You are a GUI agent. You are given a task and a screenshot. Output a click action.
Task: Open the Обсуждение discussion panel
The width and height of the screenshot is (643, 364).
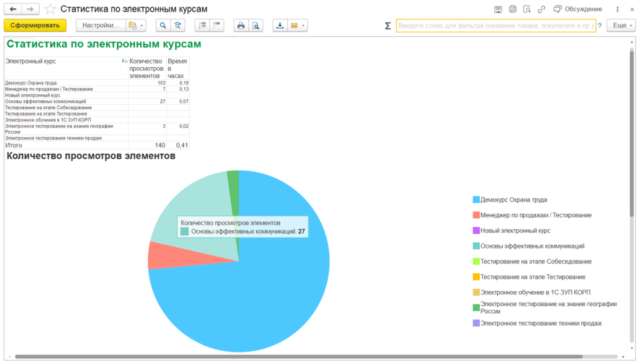pos(577,9)
